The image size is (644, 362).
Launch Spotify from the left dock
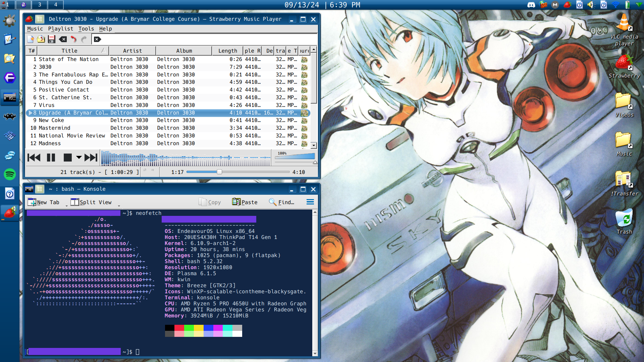[10, 174]
